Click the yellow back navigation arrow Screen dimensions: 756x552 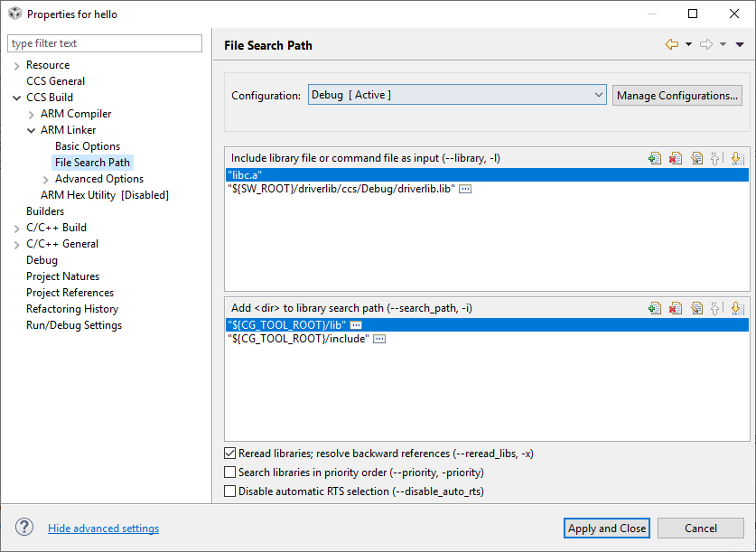click(x=671, y=44)
